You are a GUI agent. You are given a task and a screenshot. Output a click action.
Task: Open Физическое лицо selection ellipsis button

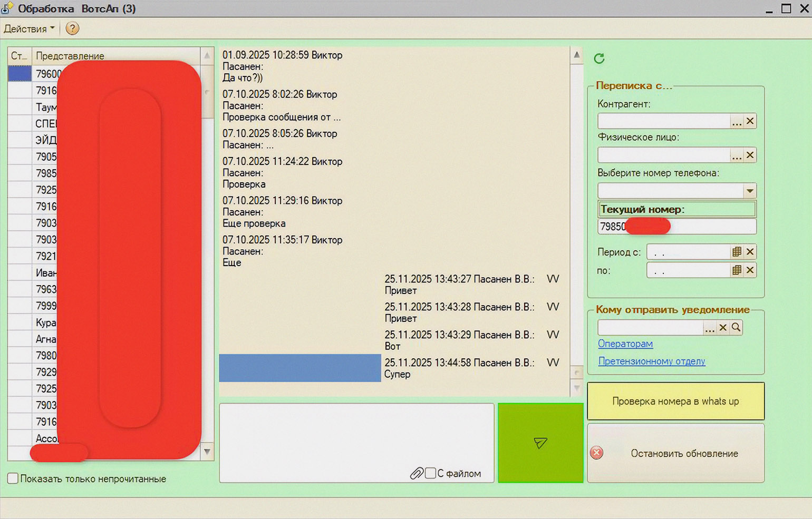pos(736,155)
